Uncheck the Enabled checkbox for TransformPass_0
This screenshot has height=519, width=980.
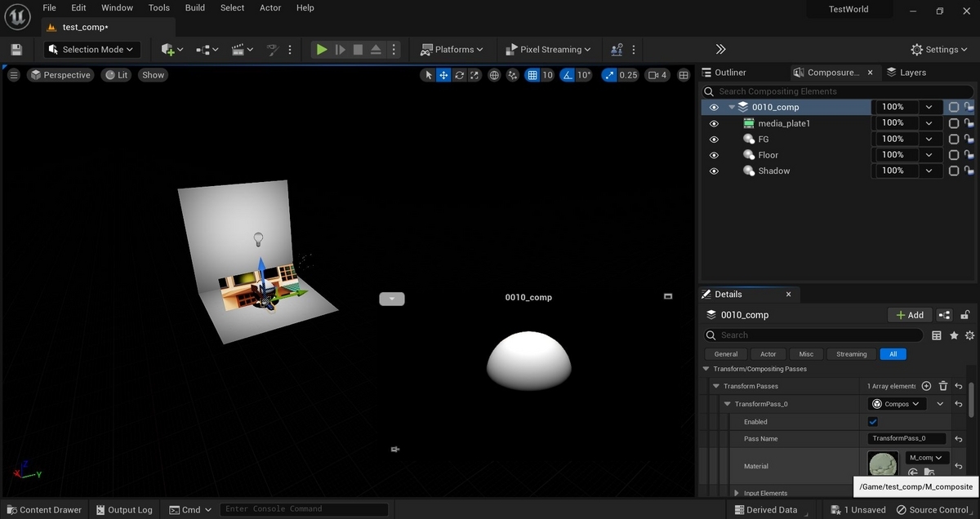click(873, 422)
